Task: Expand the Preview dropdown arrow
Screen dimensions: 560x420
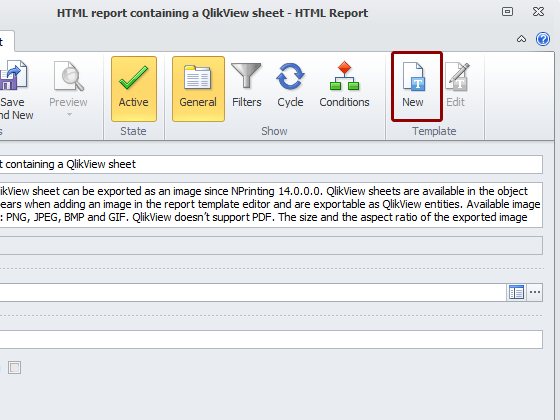Action: point(69,115)
